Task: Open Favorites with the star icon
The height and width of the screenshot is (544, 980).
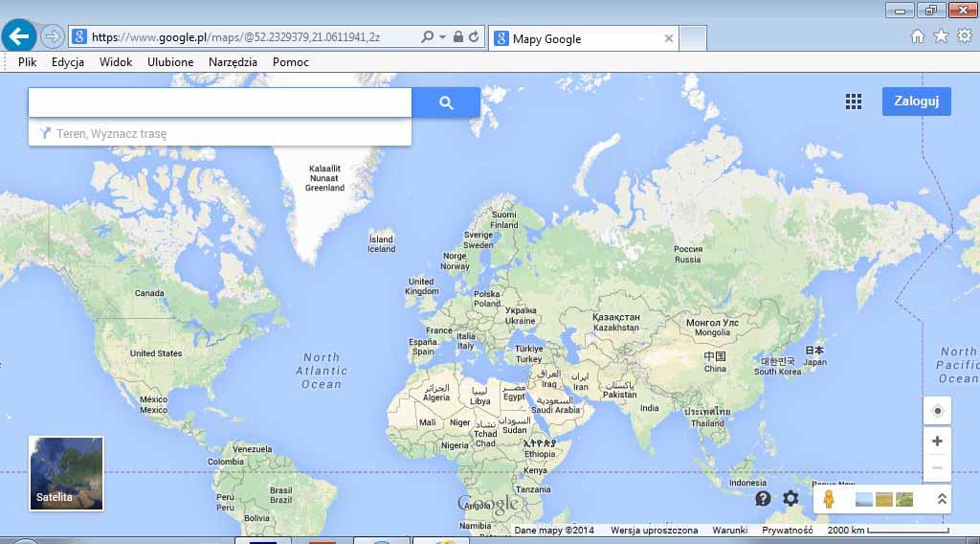Action: 941,36
